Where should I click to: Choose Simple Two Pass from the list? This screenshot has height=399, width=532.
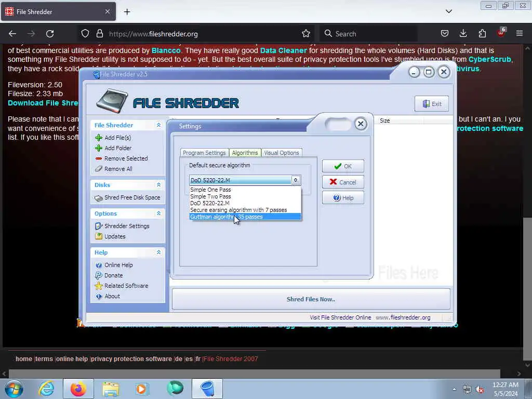245,196
